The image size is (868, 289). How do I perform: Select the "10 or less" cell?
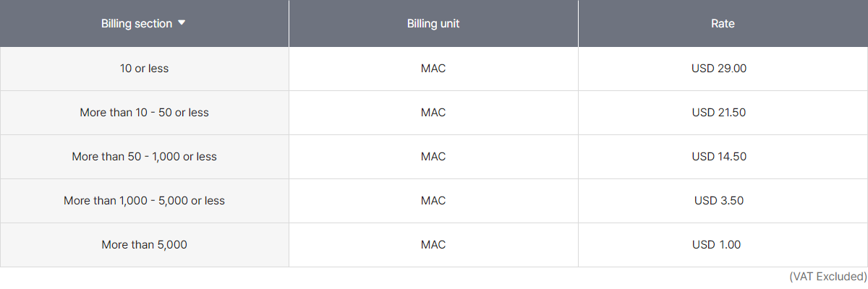pyautogui.click(x=144, y=69)
